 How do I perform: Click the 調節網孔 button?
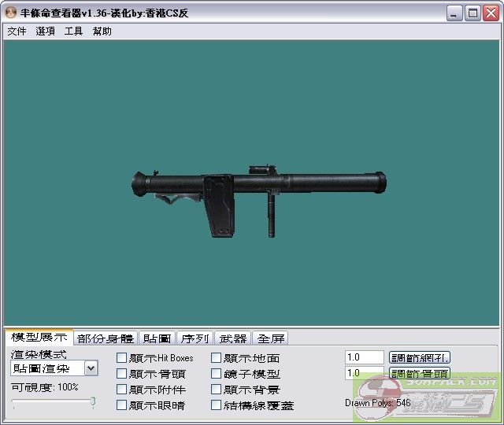pos(420,357)
